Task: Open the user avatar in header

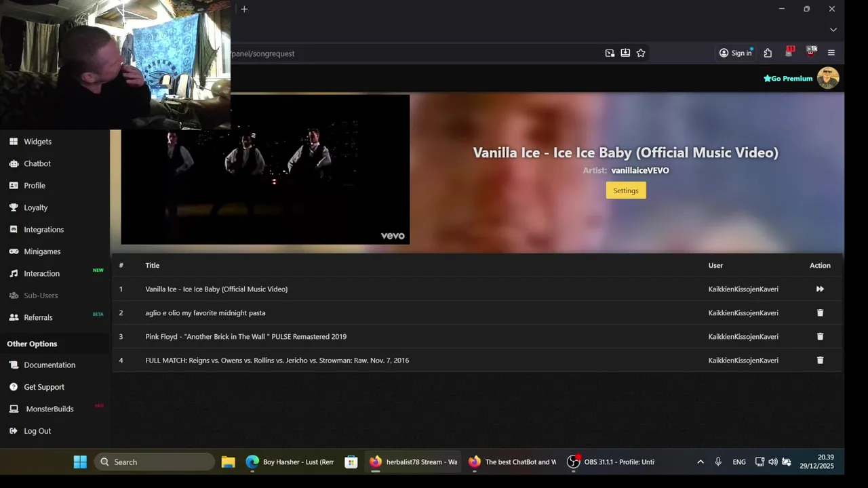Action: point(828,78)
